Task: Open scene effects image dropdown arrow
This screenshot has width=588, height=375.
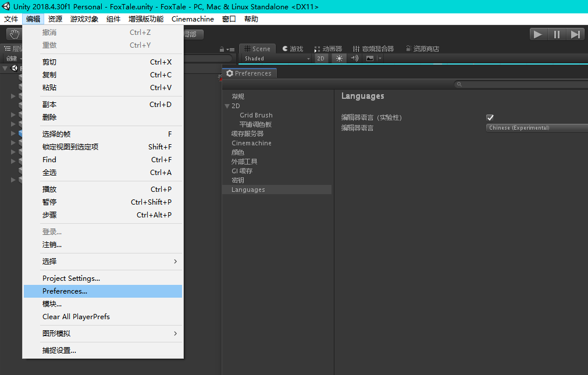Action: (x=380, y=59)
